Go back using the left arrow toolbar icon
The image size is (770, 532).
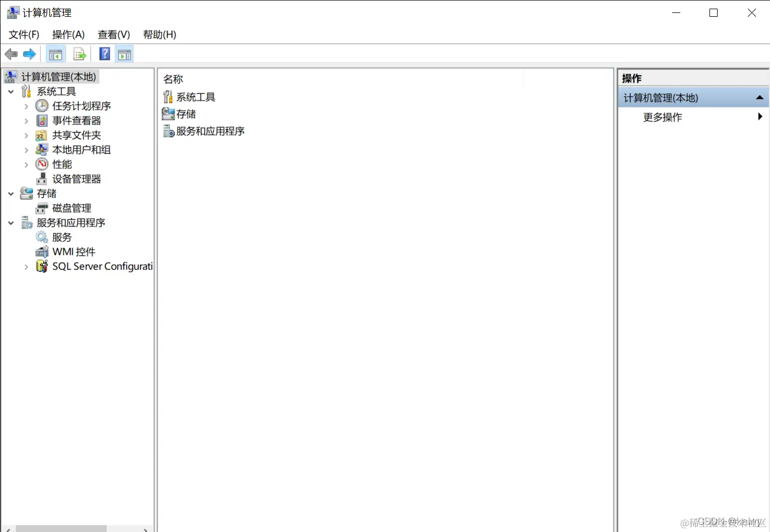point(11,54)
